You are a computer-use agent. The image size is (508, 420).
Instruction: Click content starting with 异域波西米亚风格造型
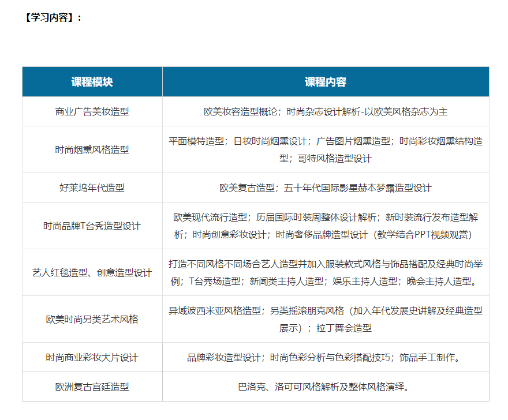[x=326, y=311]
